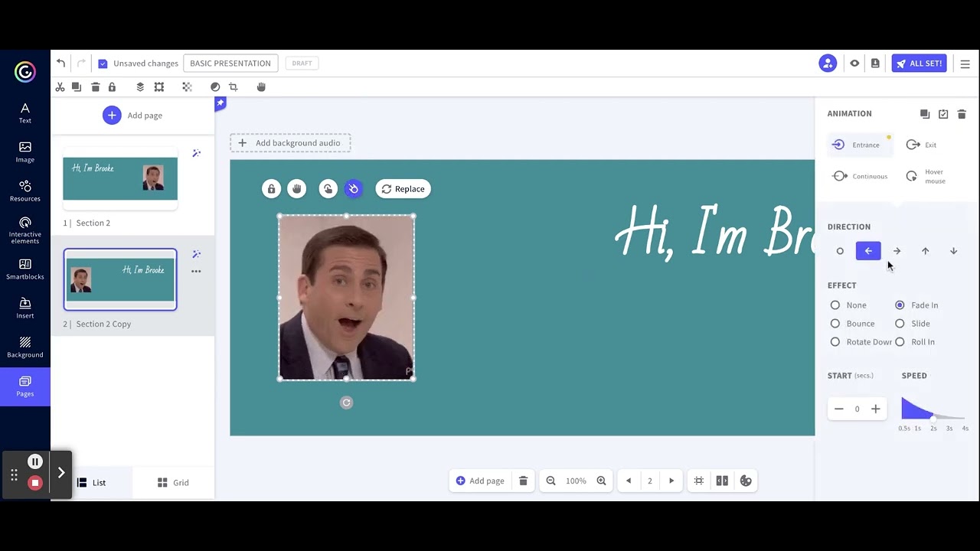This screenshot has width=980, height=551.
Task: Select the Continuous animation tab
Action: tap(861, 176)
